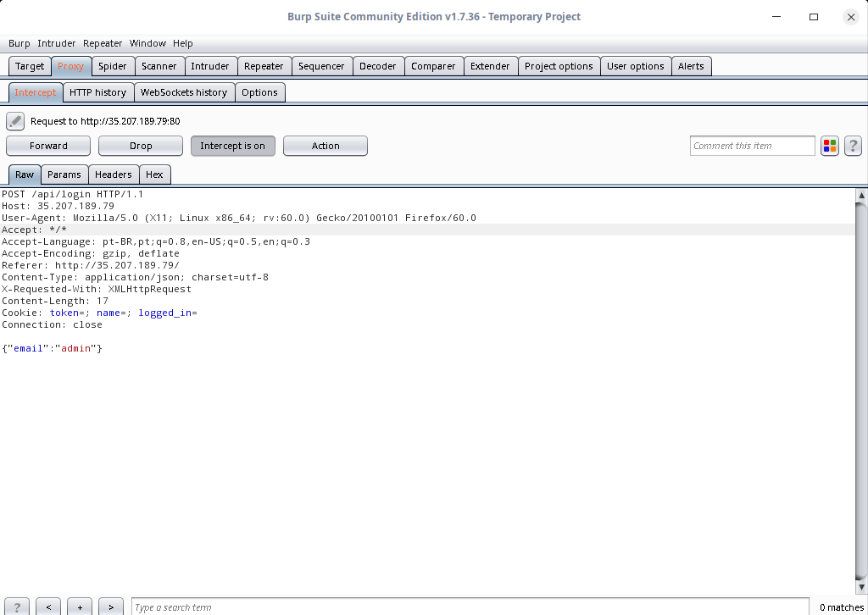Viewport: 868px width, 615px height.
Task: Go to next search match arrow
Action: coord(111,607)
